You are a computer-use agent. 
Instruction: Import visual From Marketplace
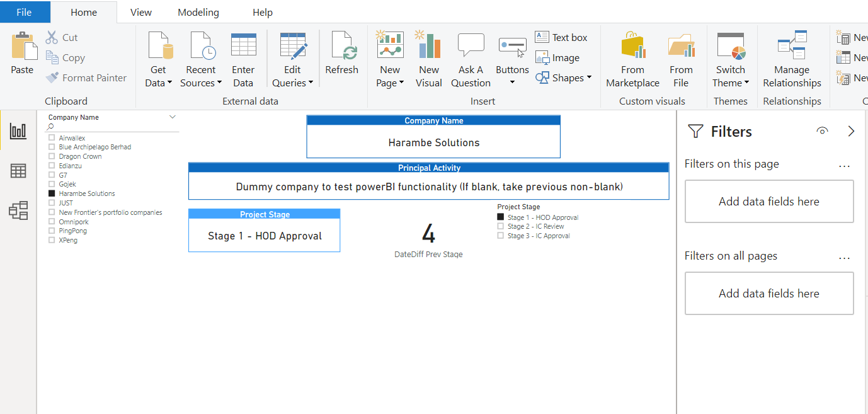click(x=632, y=60)
